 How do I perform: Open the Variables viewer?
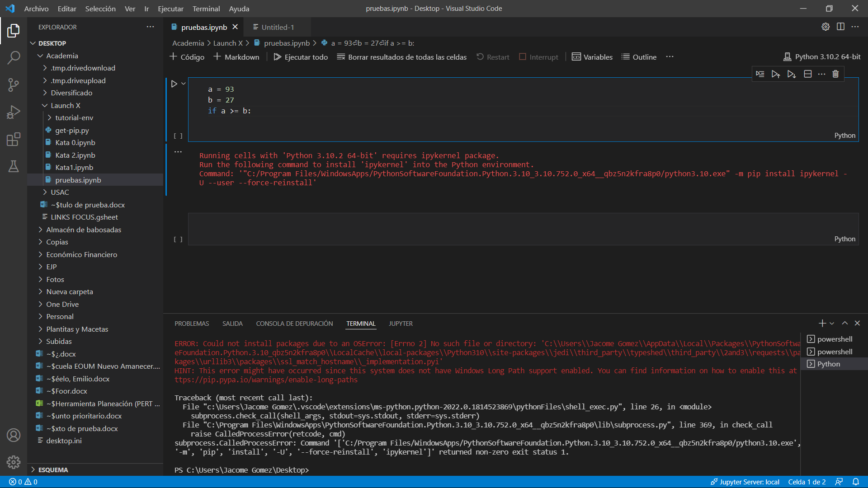pyautogui.click(x=592, y=57)
